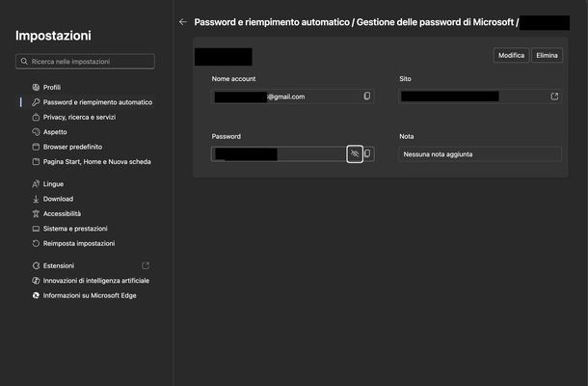
Task: Click the back arrow next to the breadcrumb
Action: pos(183,22)
